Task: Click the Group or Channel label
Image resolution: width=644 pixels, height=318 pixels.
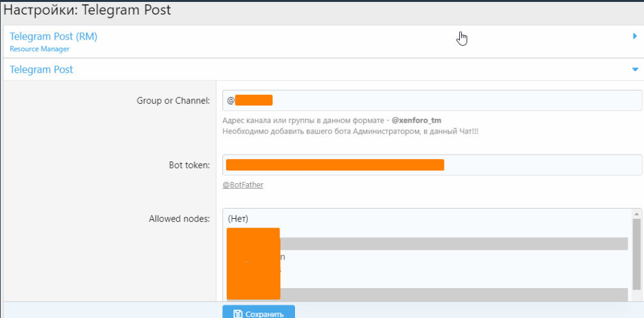Action: tap(173, 100)
